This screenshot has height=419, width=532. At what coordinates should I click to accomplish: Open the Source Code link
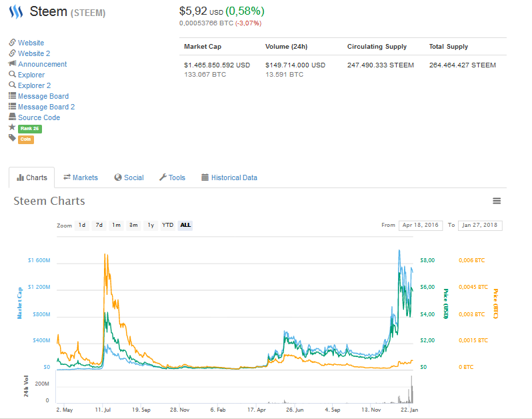(39, 117)
